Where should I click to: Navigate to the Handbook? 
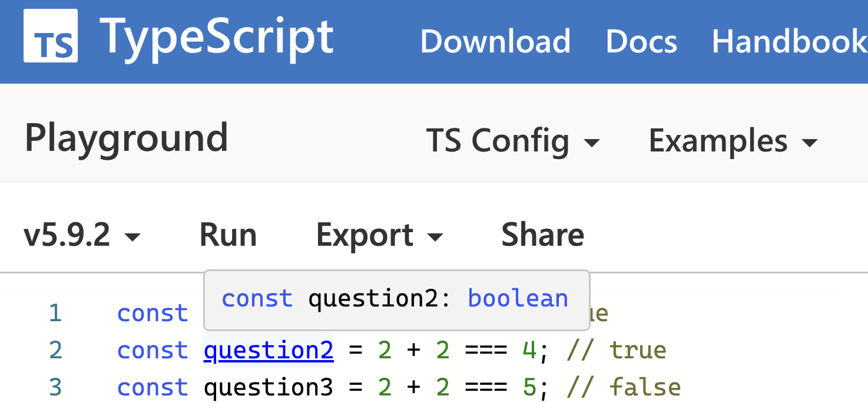[x=789, y=41]
